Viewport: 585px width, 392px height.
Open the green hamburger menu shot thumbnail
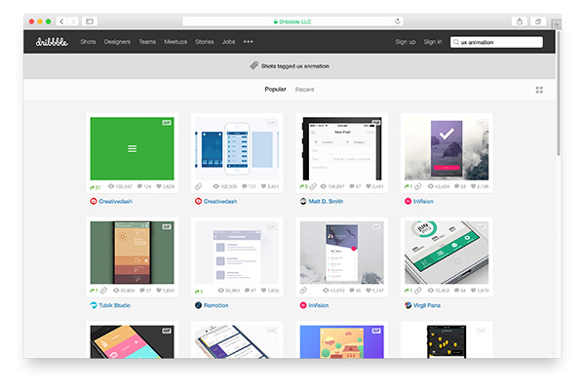coord(132,148)
